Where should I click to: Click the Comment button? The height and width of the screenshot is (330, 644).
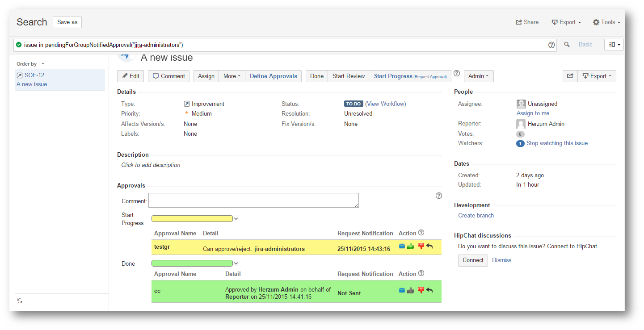click(169, 76)
